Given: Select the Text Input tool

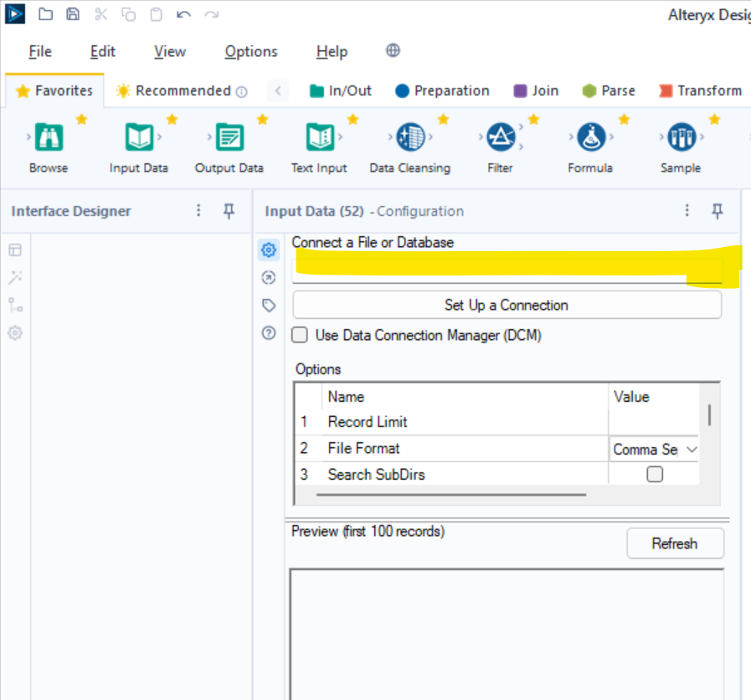Looking at the screenshot, I should point(319,138).
